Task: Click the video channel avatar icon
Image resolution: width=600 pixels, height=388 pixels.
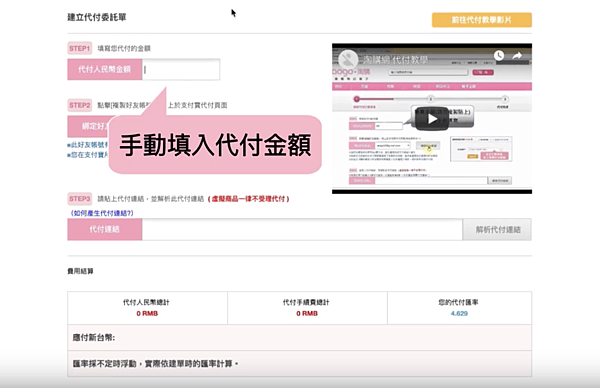Action: [348, 59]
